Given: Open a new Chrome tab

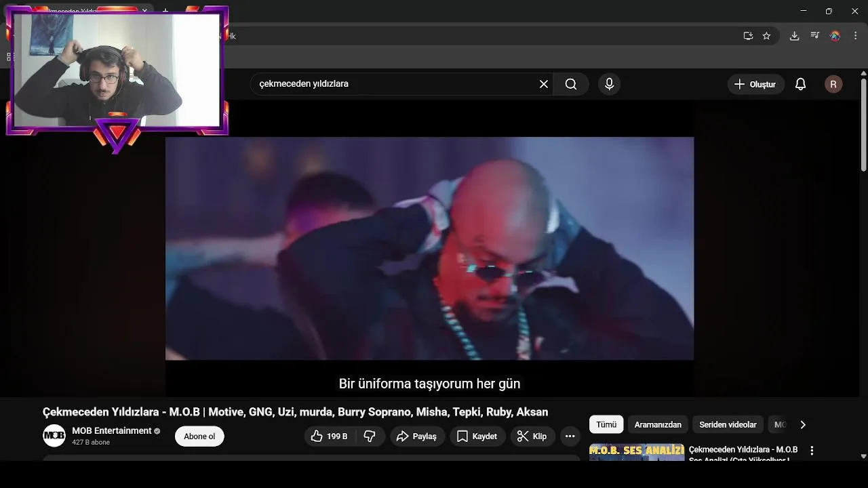Looking at the screenshot, I should [165, 12].
